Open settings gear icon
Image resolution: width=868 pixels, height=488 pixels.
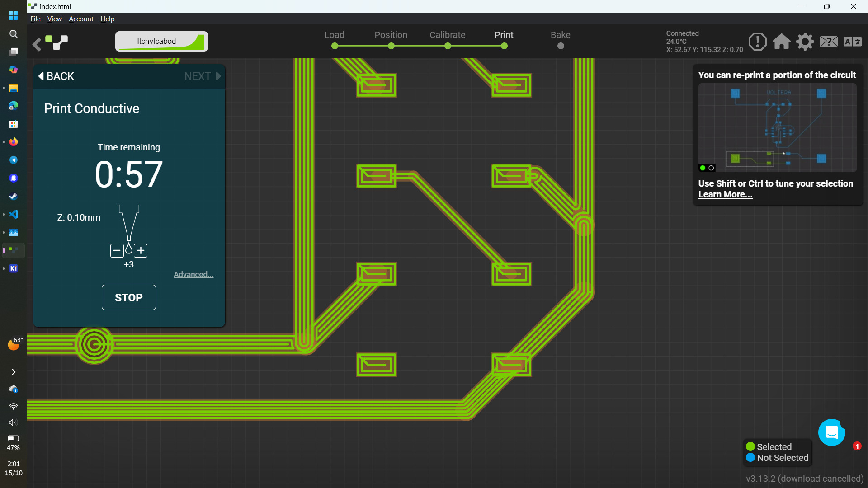(x=805, y=42)
